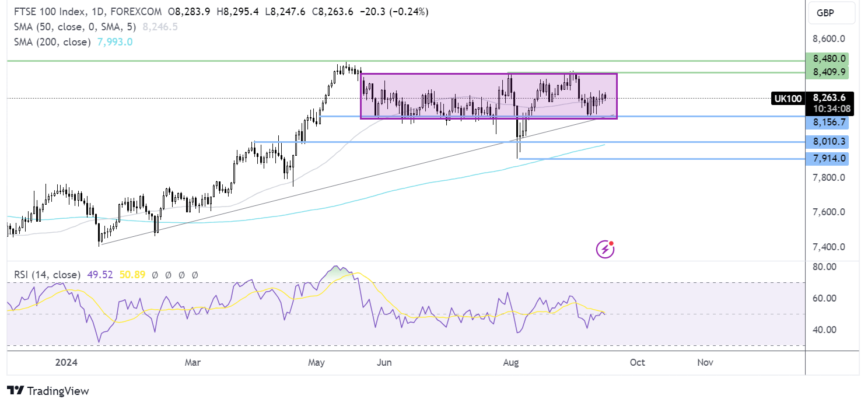Click the SMA 200 value 7,993.0
This screenshot has height=406, width=868.
pyautogui.click(x=114, y=42)
